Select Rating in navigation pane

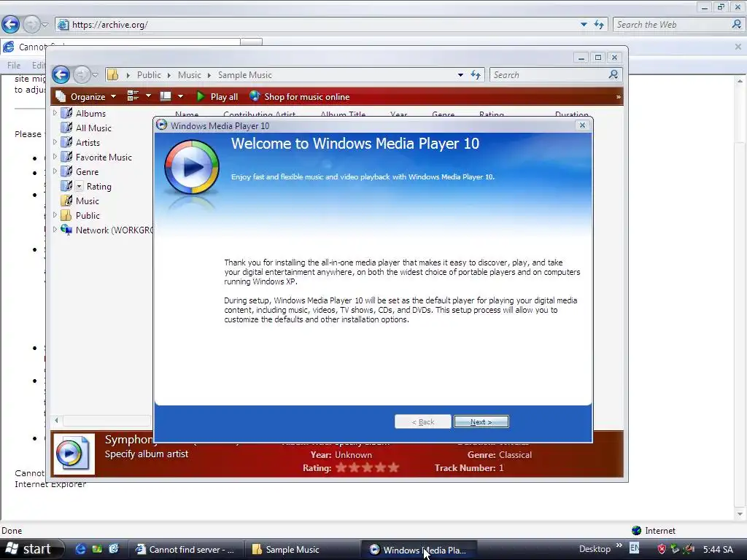98,187
